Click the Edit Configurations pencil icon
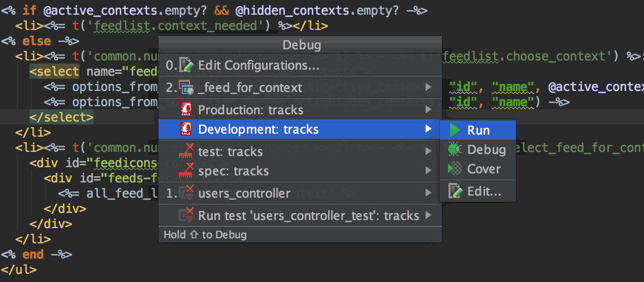This screenshot has height=282, width=644. click(186, 65)
